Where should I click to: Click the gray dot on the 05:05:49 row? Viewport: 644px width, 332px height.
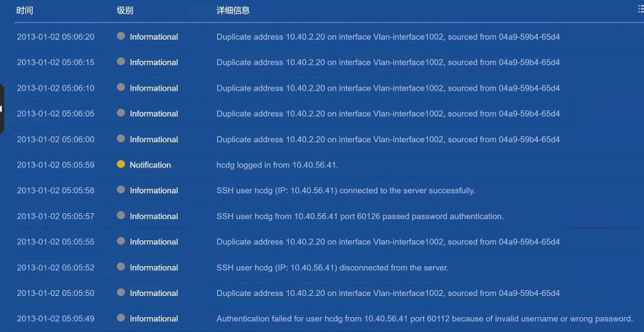[121, 318]
